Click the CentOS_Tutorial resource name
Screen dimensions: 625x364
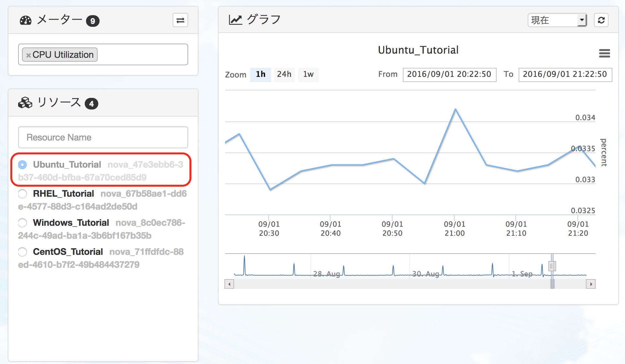pyautogui.click(x=68, y=252)
